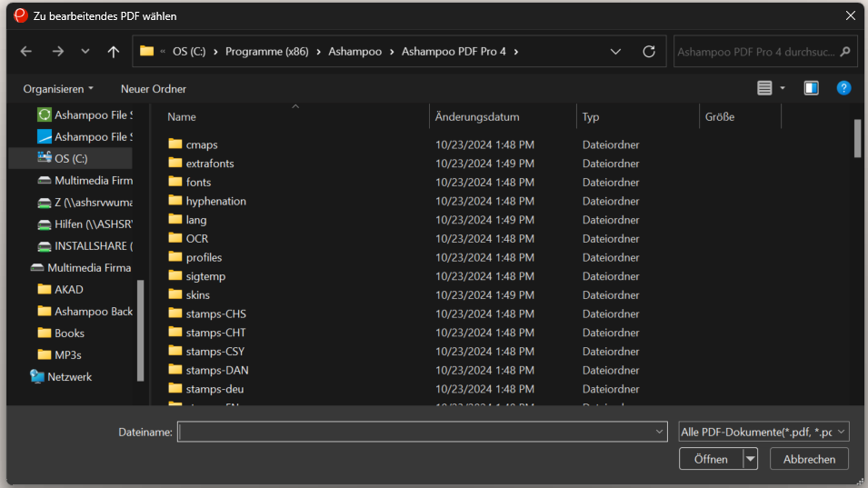Select the OCR folder icon
Image resolution: width=868 pixels, height=488 pixels.
tap(175, 238)
